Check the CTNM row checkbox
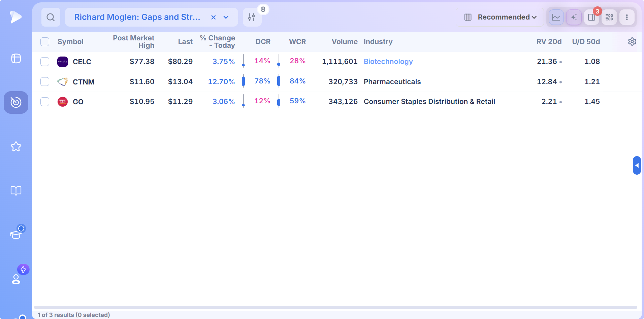This screenshot has width=644, height=319. pos(45,82)
